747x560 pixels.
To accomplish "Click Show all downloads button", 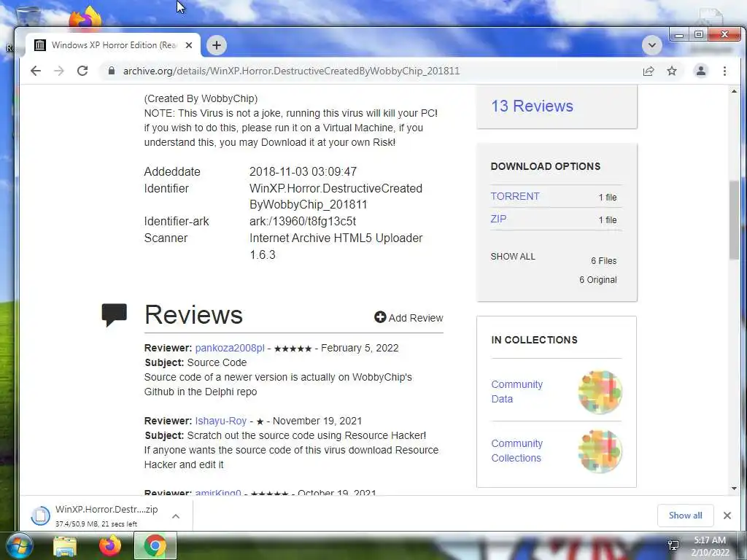I will pyautogui.click(x=685, y=516).
